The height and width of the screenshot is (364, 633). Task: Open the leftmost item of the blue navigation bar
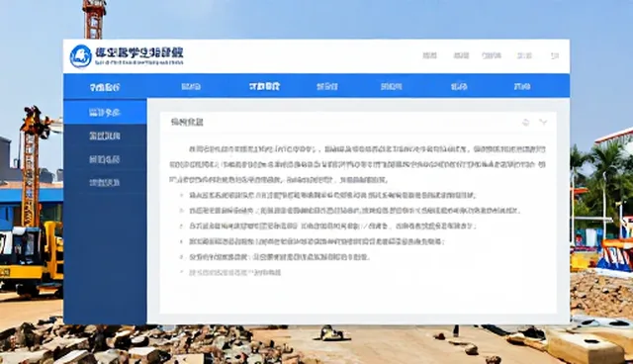[105, 87]
